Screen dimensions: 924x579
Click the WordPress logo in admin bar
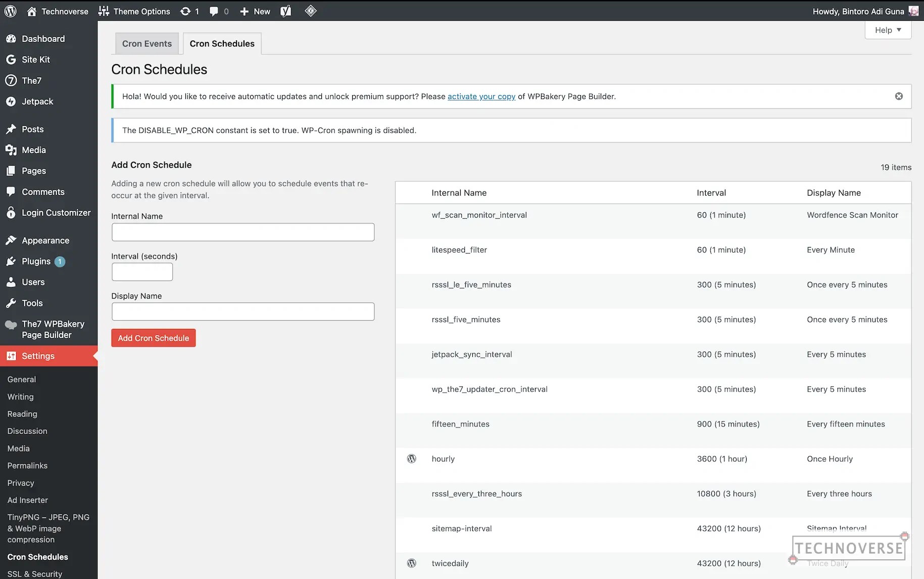[11, 11]
